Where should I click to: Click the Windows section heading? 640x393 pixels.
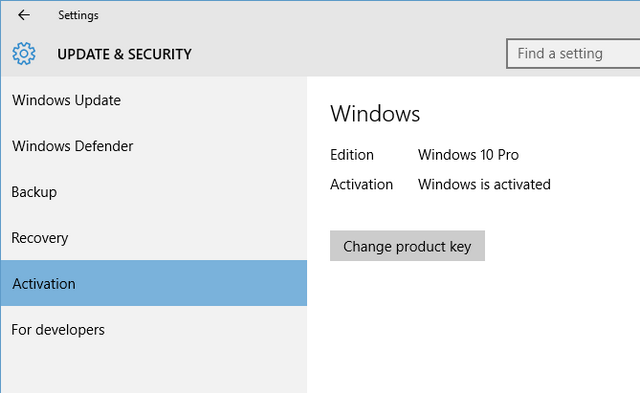coord(375,113)
